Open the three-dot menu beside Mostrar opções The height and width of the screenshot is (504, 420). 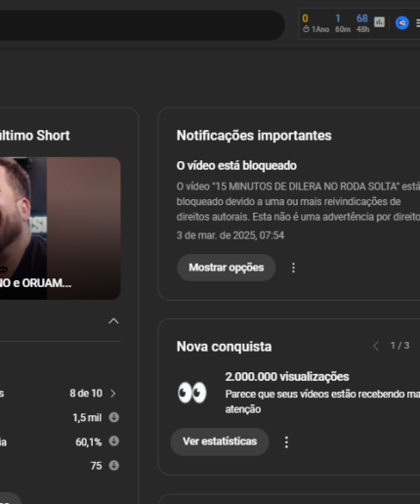coord(293,268)
